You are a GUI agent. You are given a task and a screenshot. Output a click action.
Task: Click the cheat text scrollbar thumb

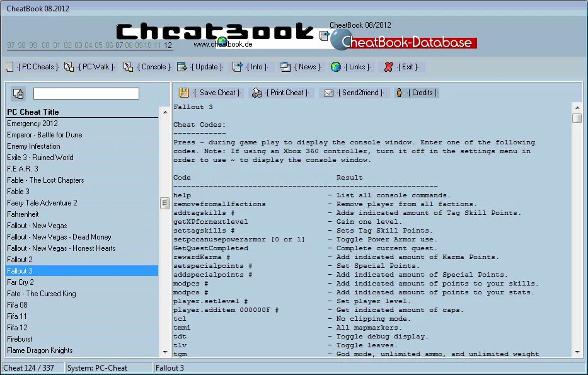(x=577, y=118)
